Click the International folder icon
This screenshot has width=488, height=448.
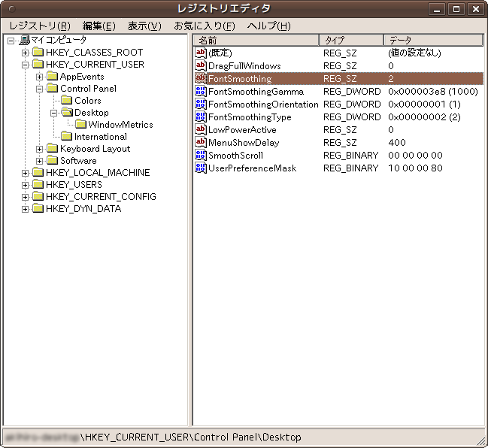click(x=67, y=136)
